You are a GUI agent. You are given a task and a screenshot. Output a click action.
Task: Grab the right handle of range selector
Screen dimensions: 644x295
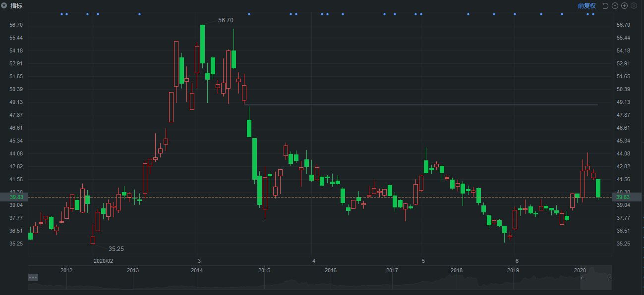[610, 278]
